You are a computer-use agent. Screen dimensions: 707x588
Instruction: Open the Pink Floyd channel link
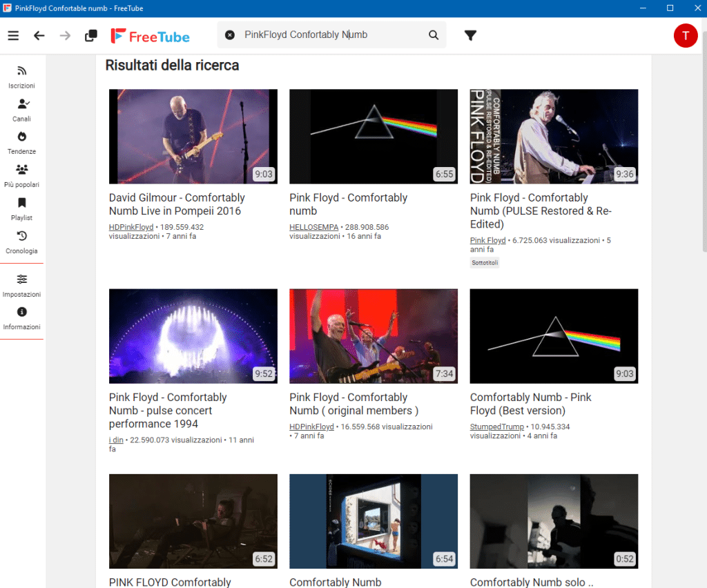pos(488,240)
